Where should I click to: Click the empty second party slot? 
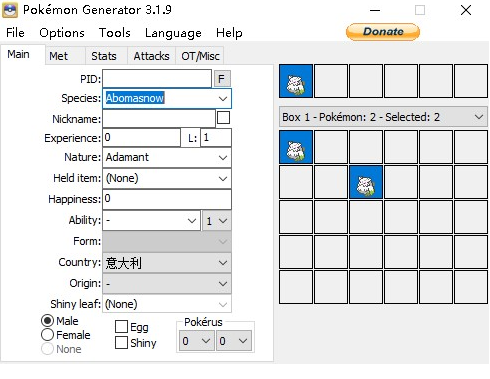point(331,81)
